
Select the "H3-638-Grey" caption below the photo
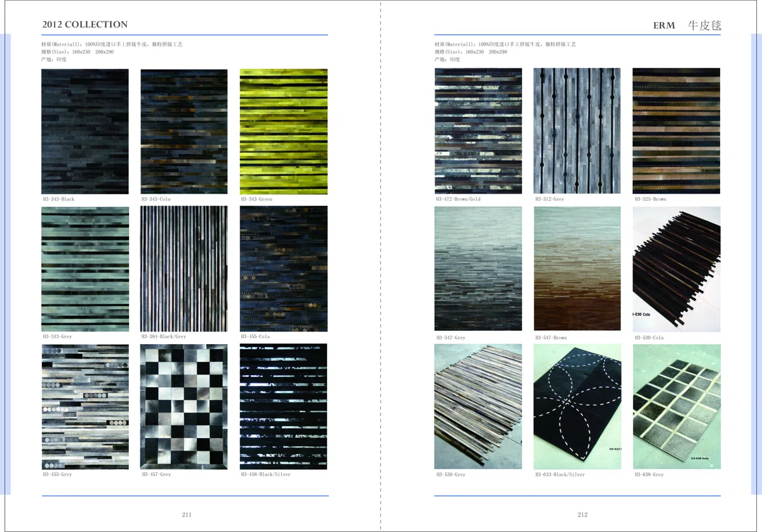[650, 475]
